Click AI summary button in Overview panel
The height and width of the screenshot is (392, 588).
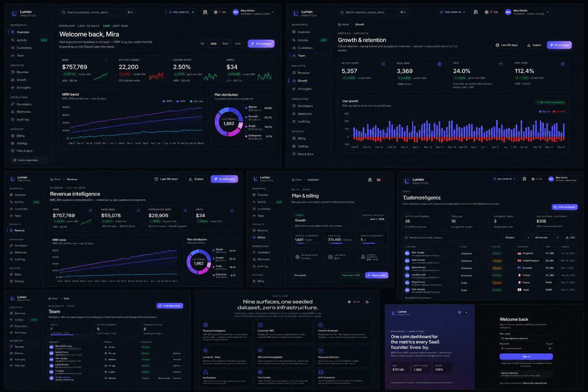pyautogui.click(x=261, y=44)
